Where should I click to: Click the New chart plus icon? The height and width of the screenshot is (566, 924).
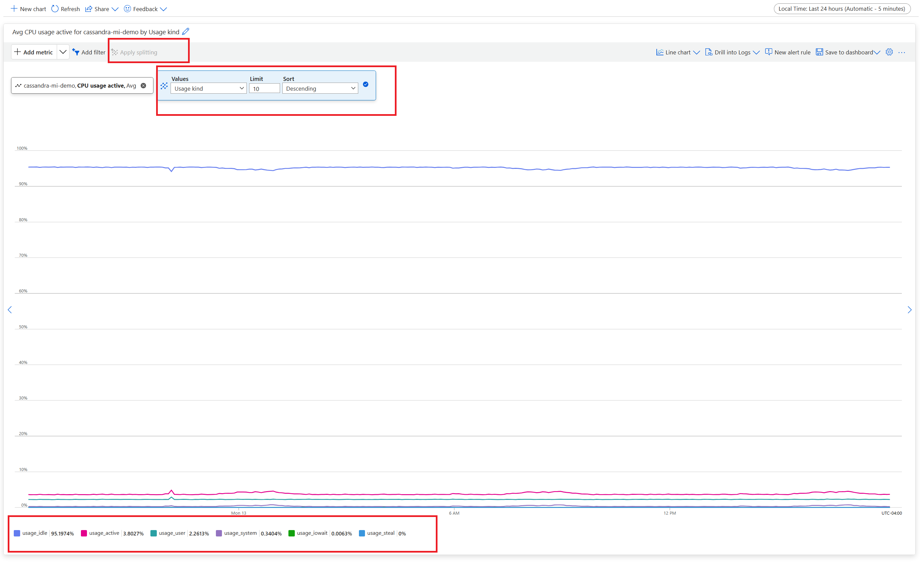click(x=14, y=9)
